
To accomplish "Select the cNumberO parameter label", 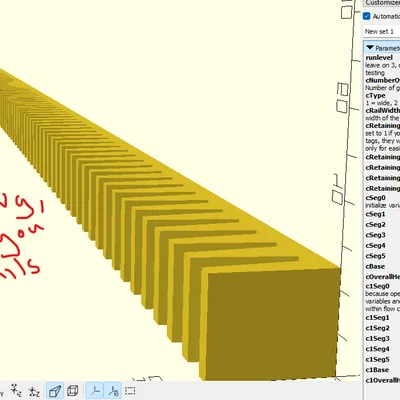I will pyautogui.click(x=382, y=80).
